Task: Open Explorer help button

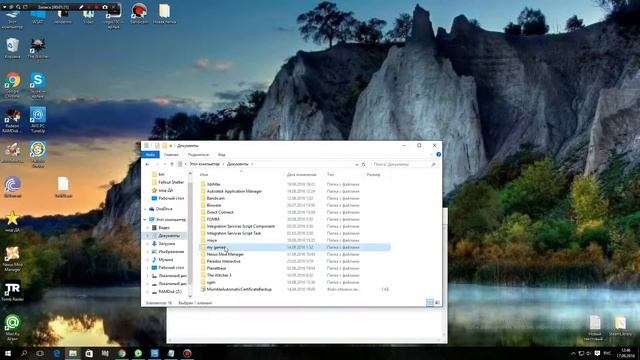Action: tap(438, 154)
